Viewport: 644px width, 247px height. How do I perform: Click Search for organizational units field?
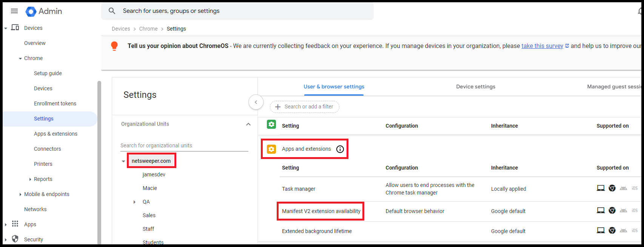pyautogui.click(x=184, y=145)
